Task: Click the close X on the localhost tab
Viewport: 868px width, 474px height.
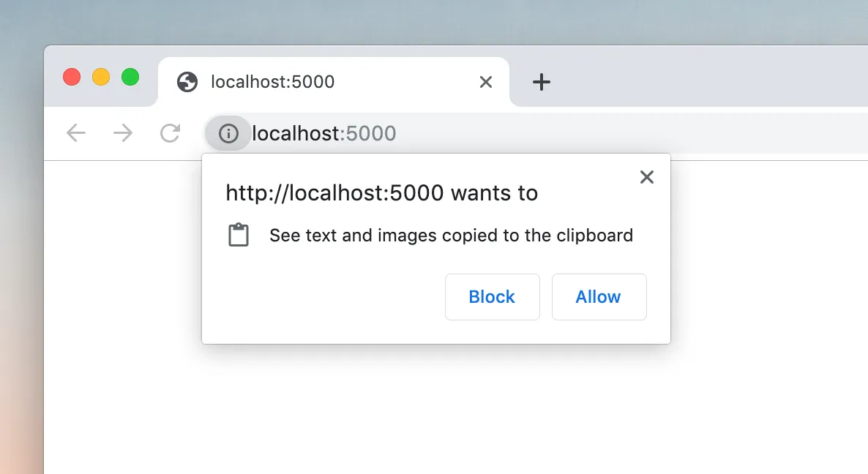Action: pos(485,82)
